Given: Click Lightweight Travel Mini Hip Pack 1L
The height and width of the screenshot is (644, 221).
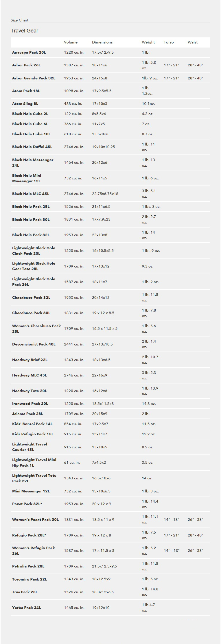Looking at the screenshot, I should [34, 463].
